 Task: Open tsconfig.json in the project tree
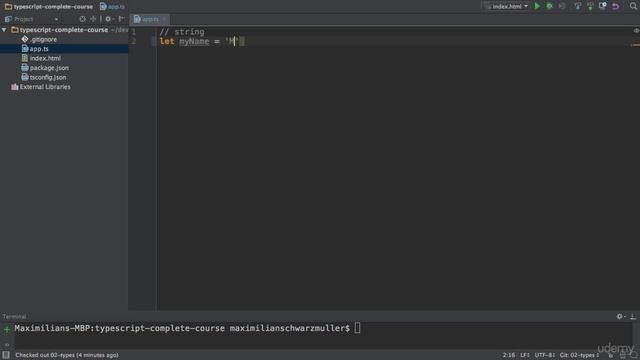click(48, 77)
